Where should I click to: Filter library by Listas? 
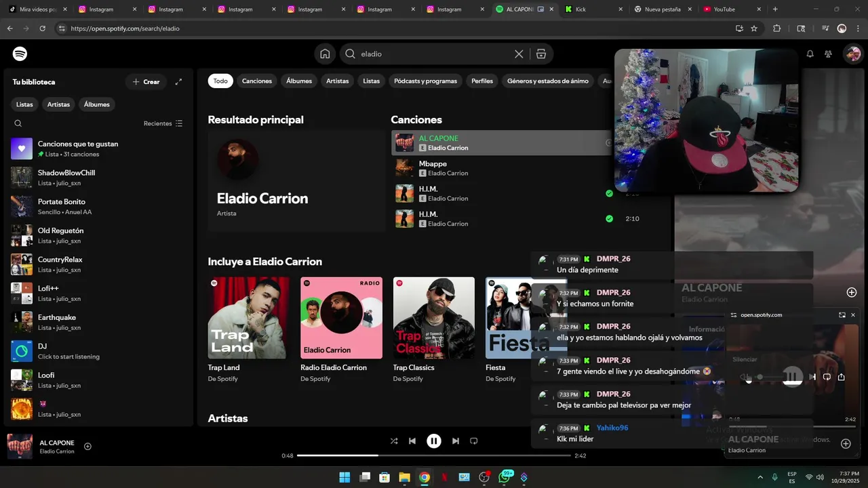(24, 104)
